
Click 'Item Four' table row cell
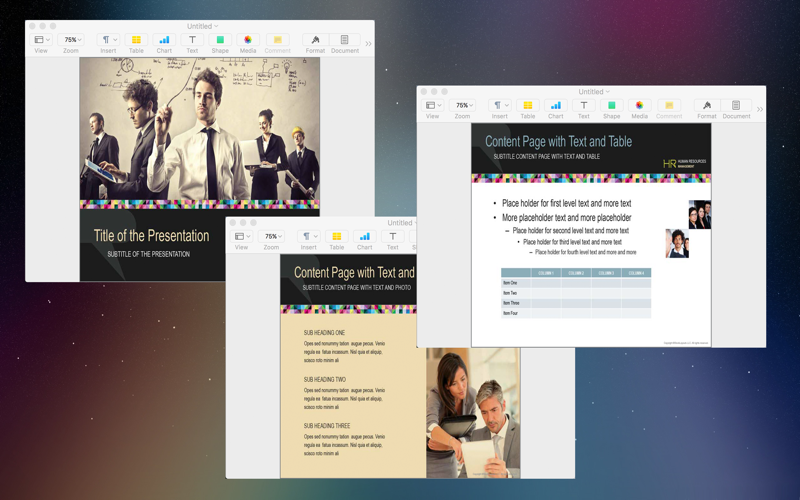516,313
